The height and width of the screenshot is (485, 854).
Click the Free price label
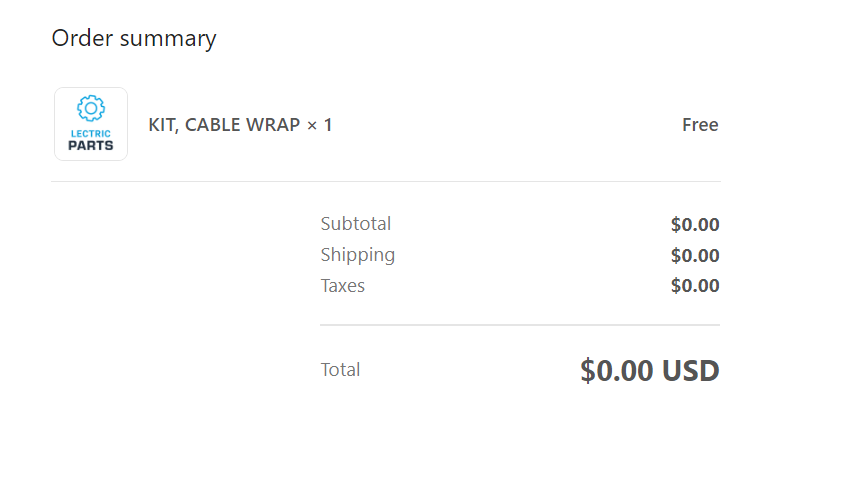point(700,125)
